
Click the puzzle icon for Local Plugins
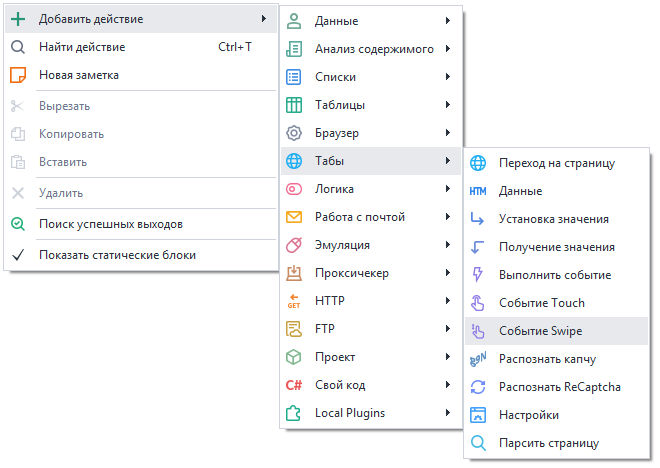294,413
